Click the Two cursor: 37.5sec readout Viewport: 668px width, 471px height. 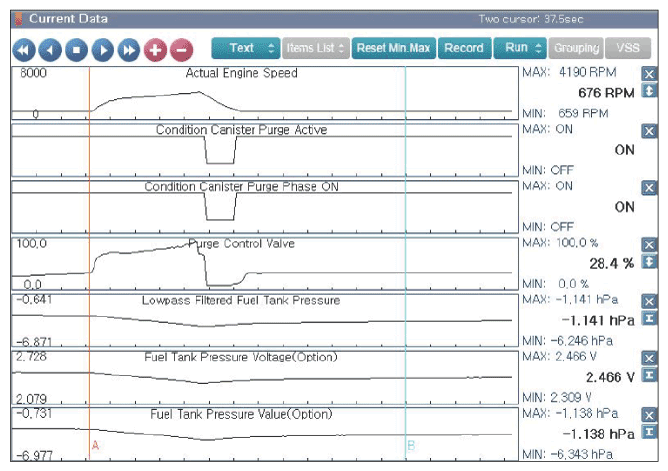[x=531, y=19]
